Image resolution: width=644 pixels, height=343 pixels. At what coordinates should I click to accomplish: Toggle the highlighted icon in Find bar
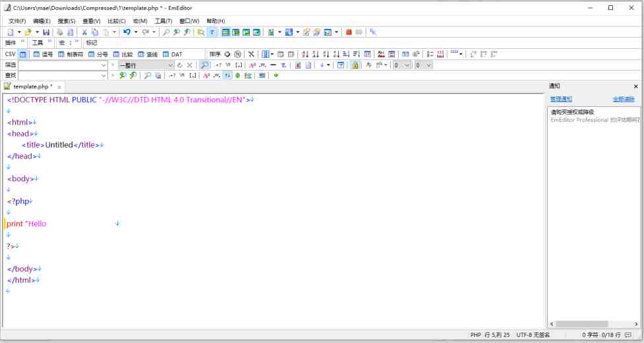(227, 76)
